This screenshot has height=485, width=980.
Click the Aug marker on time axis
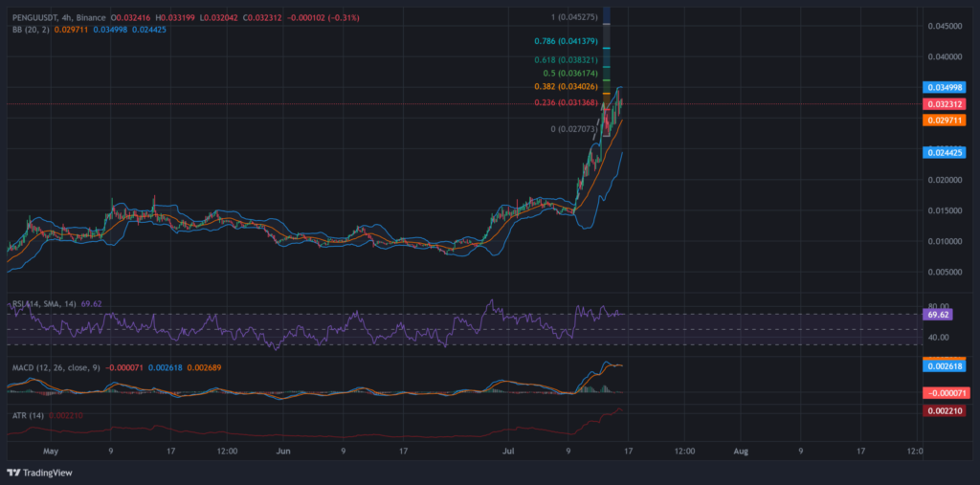(741, 448)
